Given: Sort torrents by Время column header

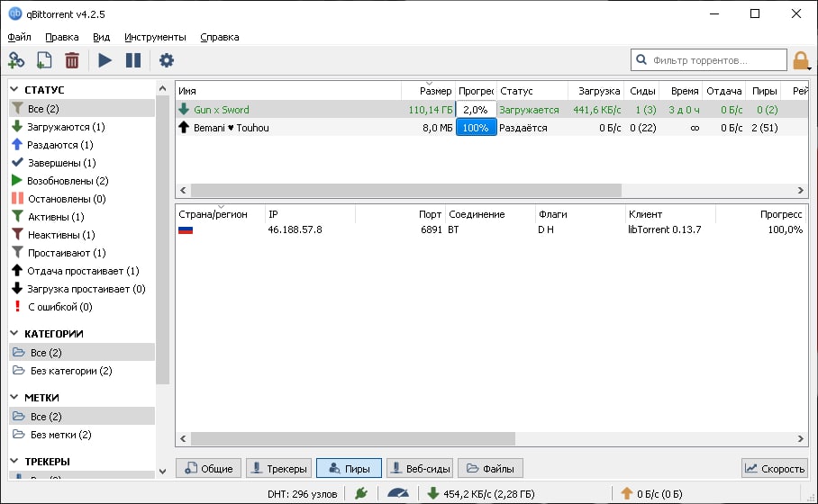Looking at the screenshot, I should pos(681,91).
